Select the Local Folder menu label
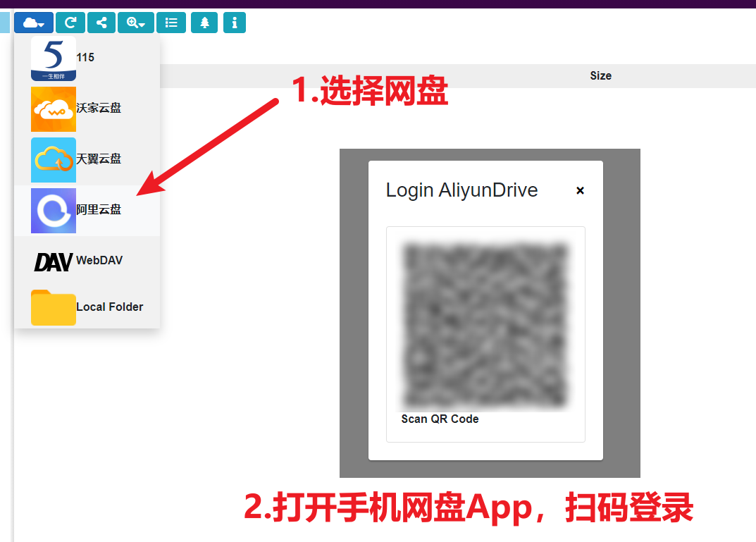The image size is (756, 542). tap(109, 307)
